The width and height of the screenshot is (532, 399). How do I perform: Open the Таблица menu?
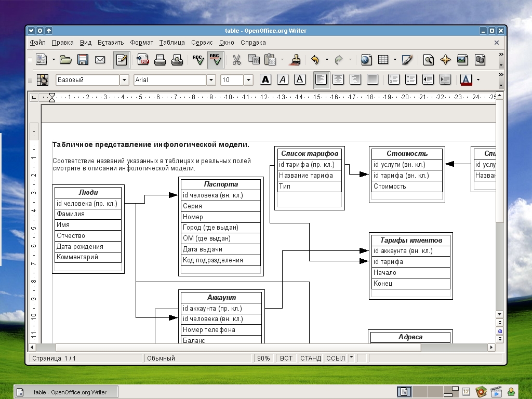pyautogui.click(x=172, y=43)
